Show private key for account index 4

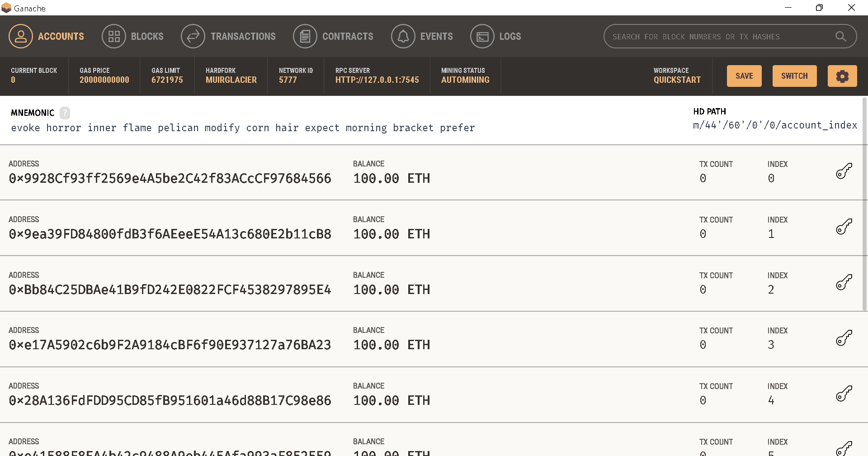coord(844,393)
